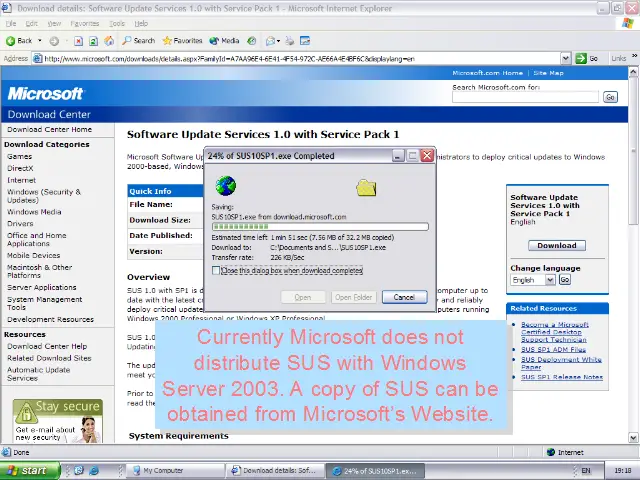Click the Forward navigation icon

54,41
